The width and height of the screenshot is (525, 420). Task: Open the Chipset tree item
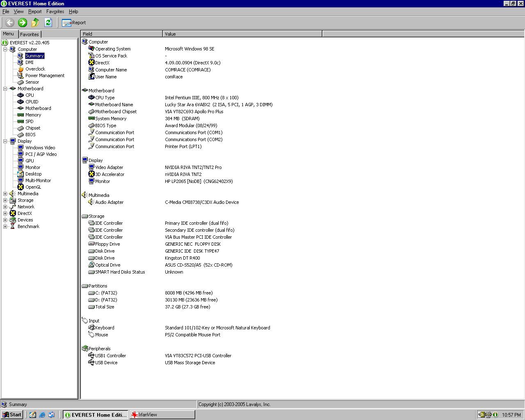tap(32, 128)
